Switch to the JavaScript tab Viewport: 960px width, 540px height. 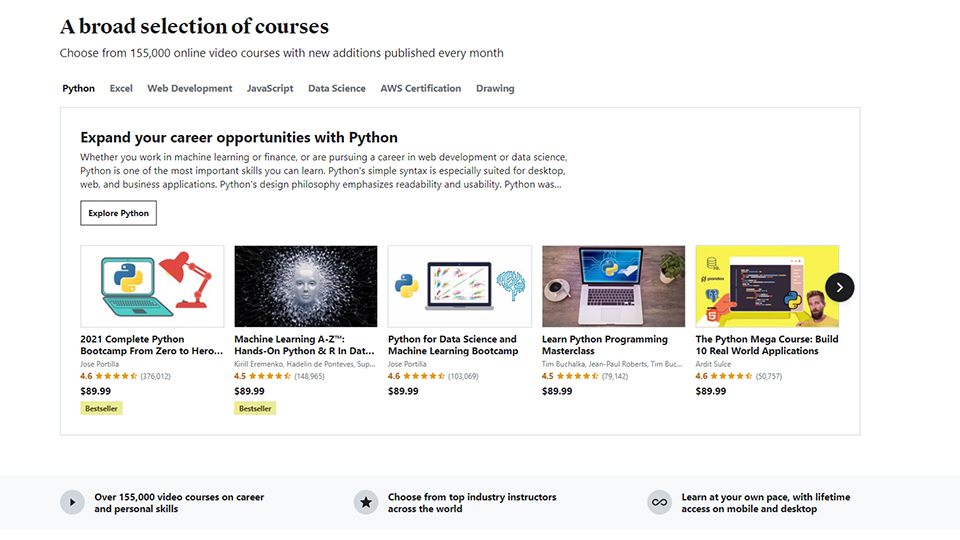click(x=270, y=88)
